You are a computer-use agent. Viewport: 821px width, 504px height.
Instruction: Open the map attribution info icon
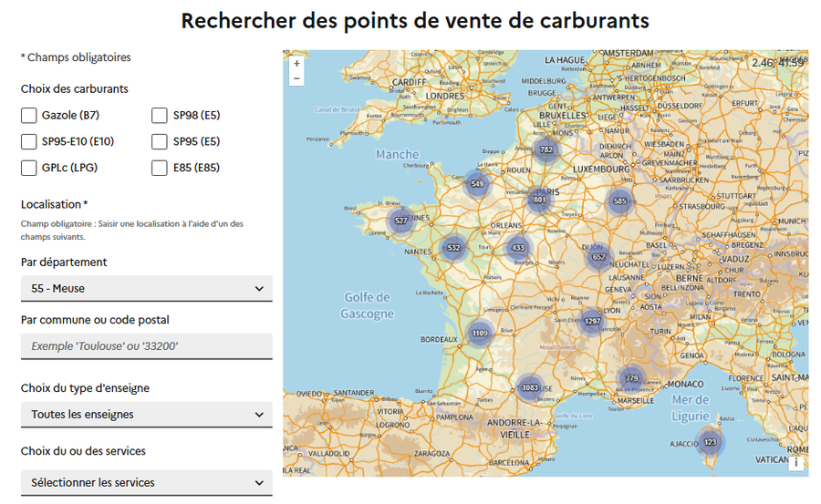point(795,463)
